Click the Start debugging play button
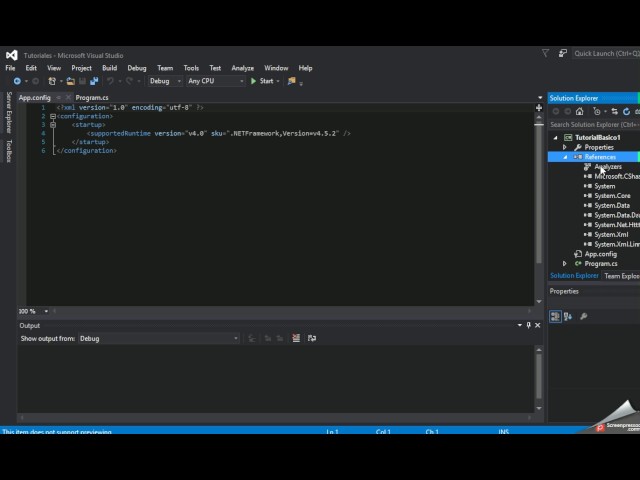The image size is (640, 480). [x=253, y=81]
